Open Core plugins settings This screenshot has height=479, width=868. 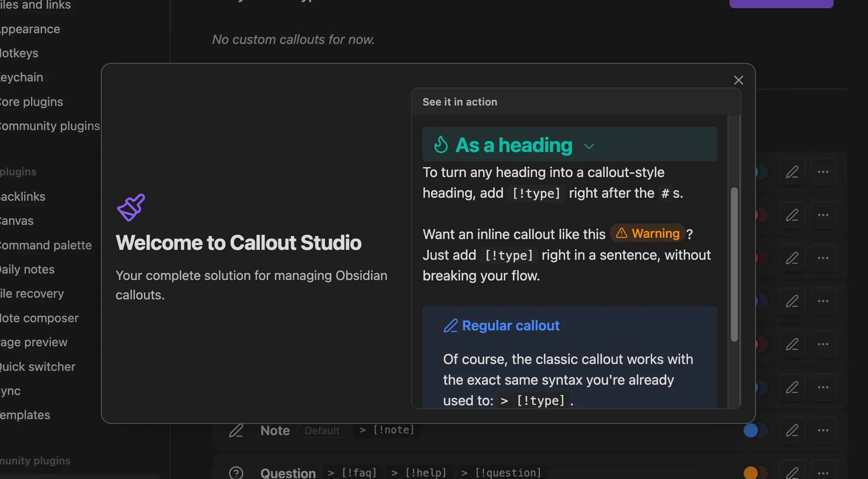click(x=31, y=102)
